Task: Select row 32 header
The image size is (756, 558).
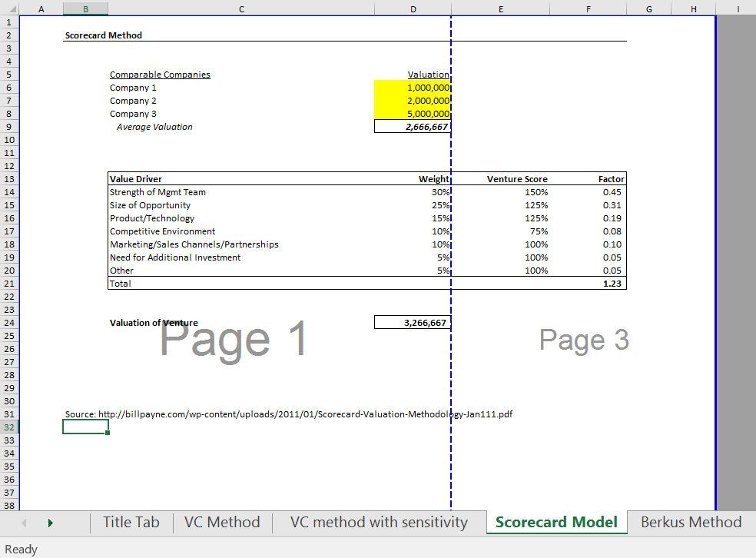Action: tap(9, 427)
